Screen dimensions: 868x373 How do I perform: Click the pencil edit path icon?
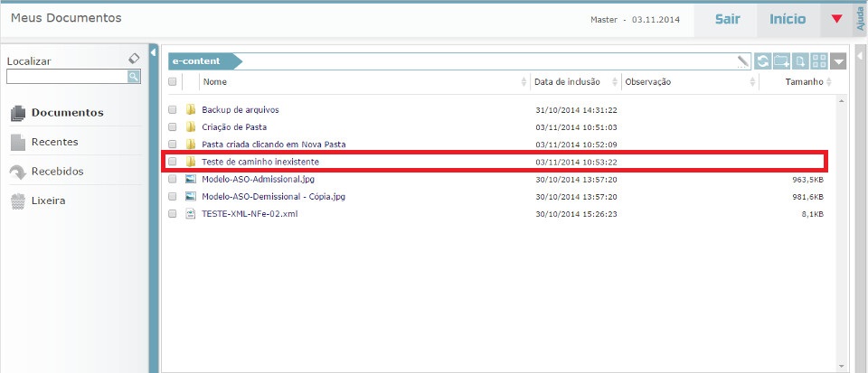(743, 61)
